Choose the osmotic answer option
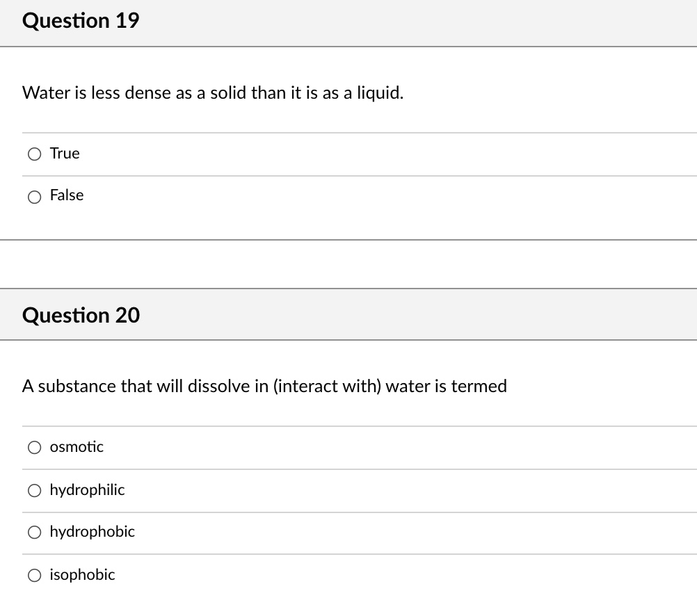This screenshot has width=697, height=616. (x=34, y=447)
